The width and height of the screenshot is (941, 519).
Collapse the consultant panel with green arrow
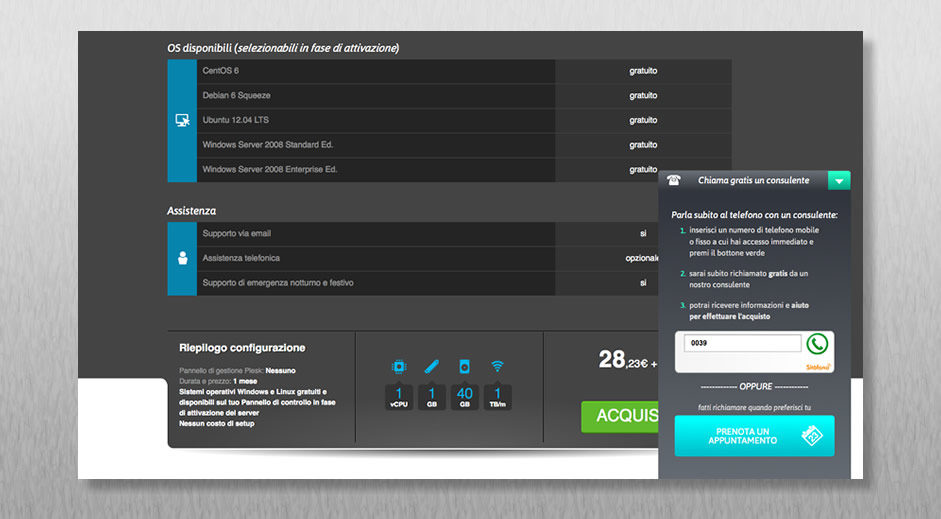click(x=840, y=180)
